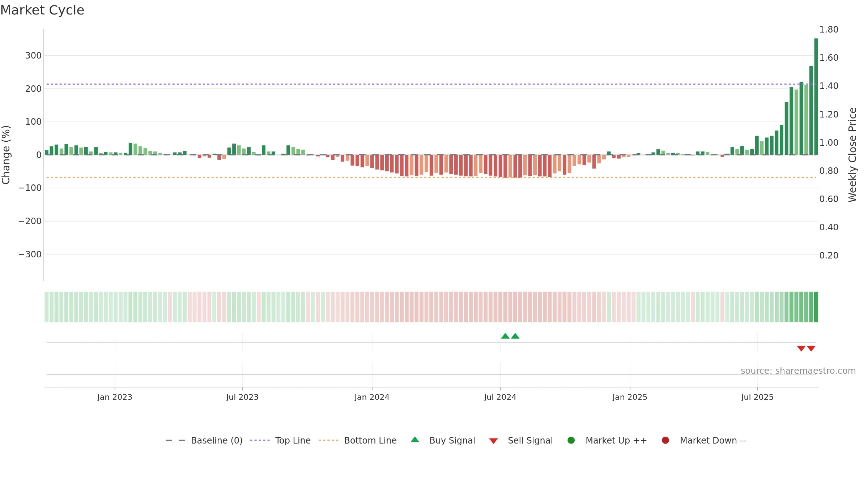Toggle the Baseline (0) legend entry
Image resolution: width=868 pixels, height=488 pixels.
click(x=204, y=440)
